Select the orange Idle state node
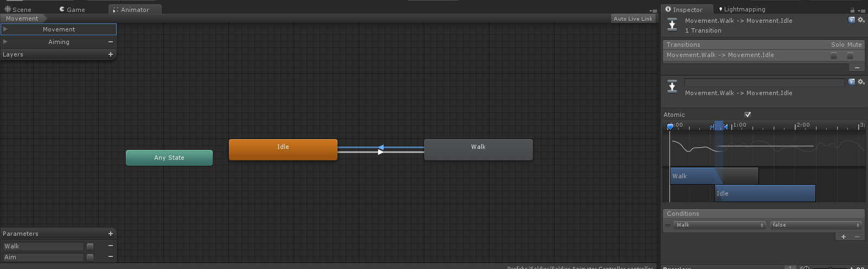The image size is (868, 269). pos(283,149)
